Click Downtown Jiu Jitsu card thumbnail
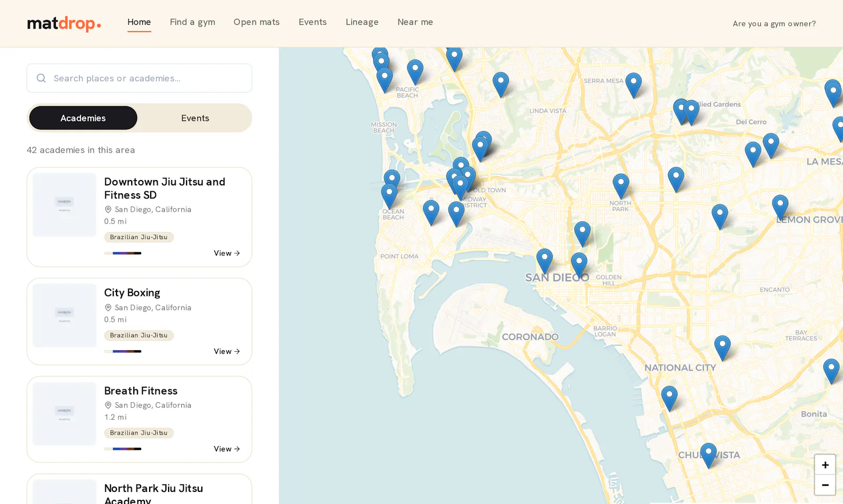 [64, 204]
